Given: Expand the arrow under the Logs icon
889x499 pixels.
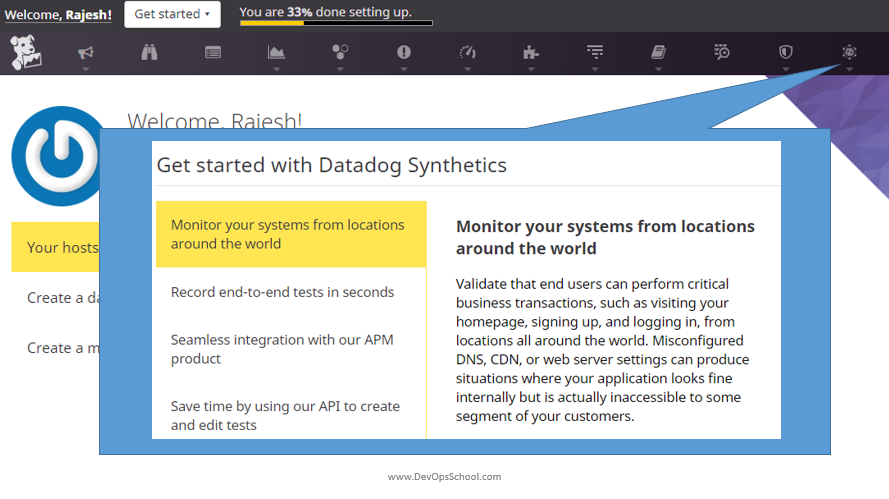Looking at the screenshot, I should point(595,69).
